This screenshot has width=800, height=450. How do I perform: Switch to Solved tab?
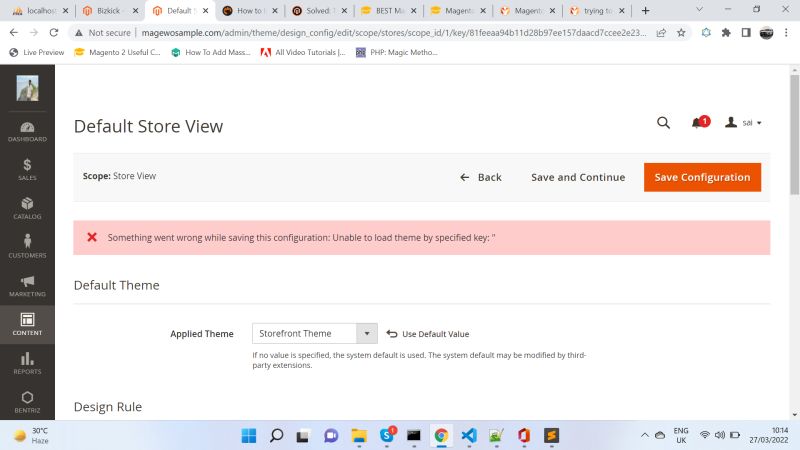click(x=319, y=11)
